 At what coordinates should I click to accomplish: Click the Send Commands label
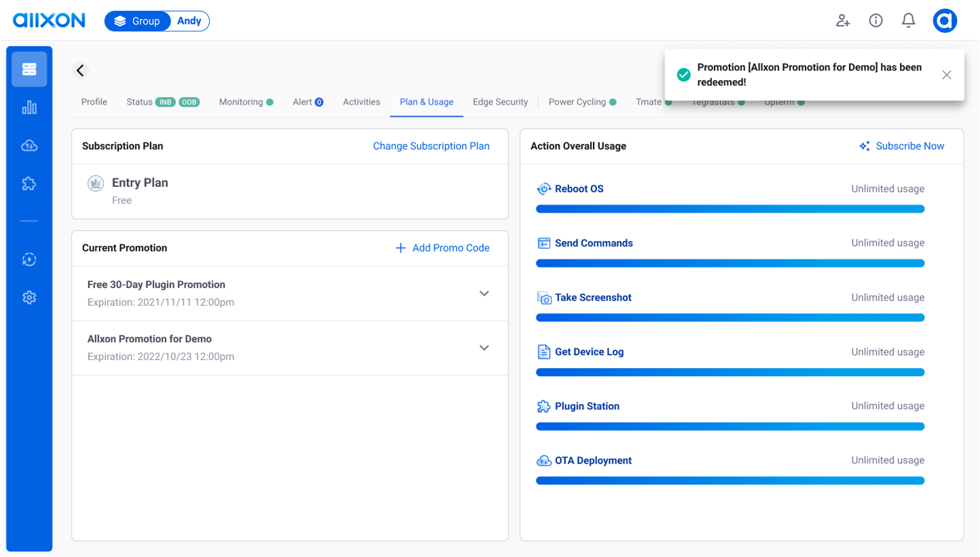coord(594,243)
